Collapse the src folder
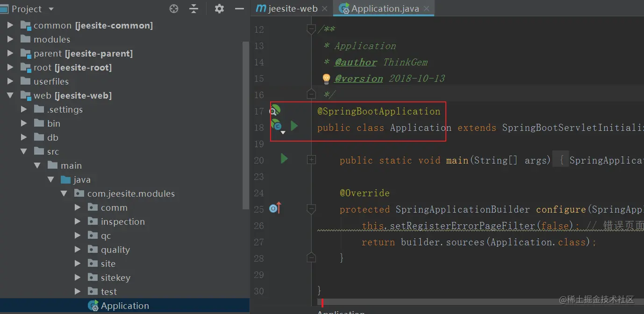The height and width of the screenshot is (314, 644). [24, 151]
